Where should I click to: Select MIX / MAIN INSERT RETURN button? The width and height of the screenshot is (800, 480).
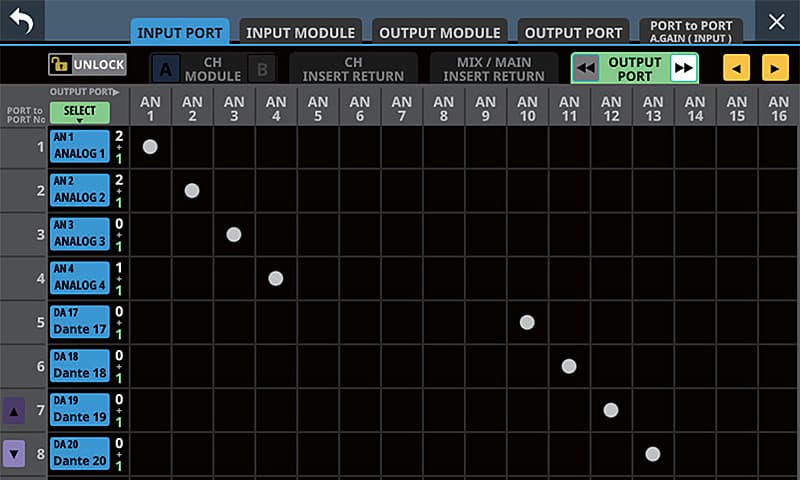tap(494, 68)
